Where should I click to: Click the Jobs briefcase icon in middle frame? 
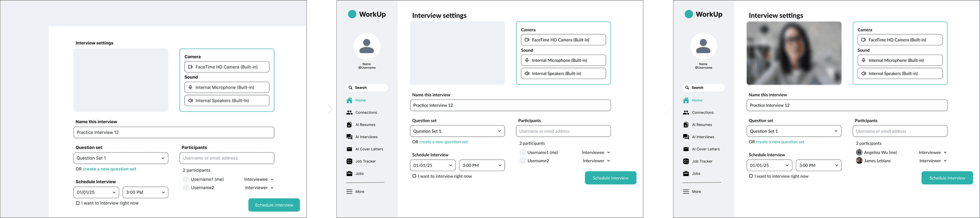[349, 174]
